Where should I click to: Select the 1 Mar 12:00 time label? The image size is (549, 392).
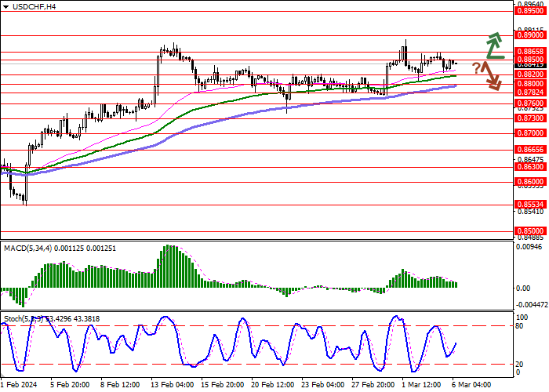421,385
